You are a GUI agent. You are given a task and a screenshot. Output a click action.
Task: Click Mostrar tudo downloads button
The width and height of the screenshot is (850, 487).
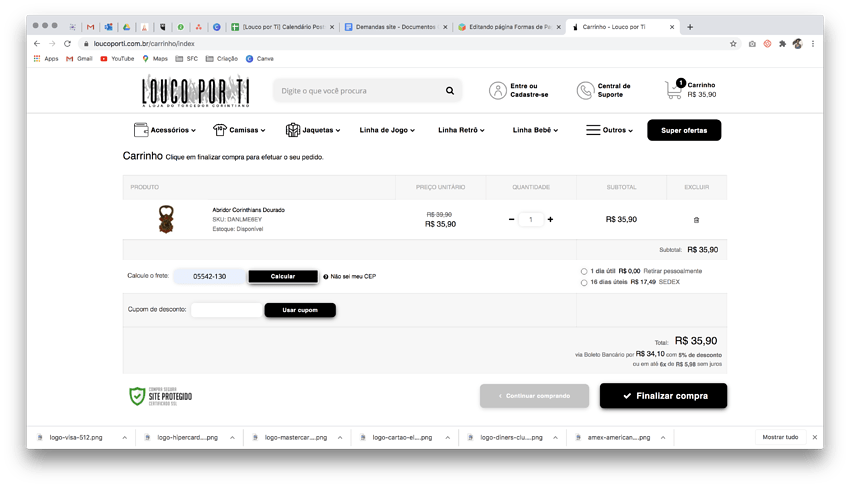coord(780,437)
